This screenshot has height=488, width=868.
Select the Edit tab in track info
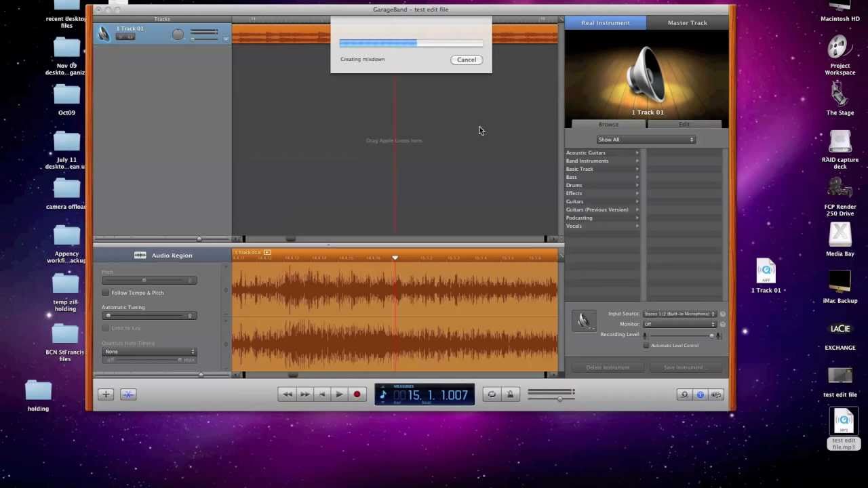[x=684, y=125]
